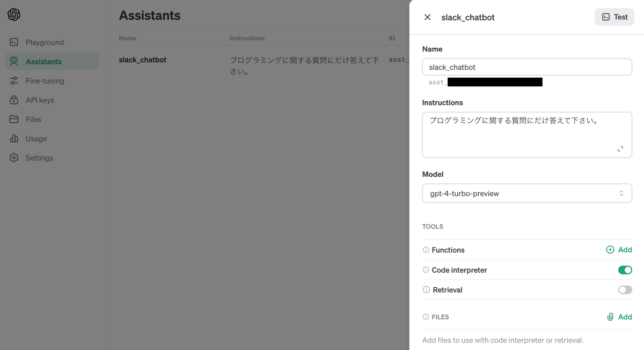Select Assistants in the sidebar
This screenshot has width=644, height=350.
click(52, 62)
